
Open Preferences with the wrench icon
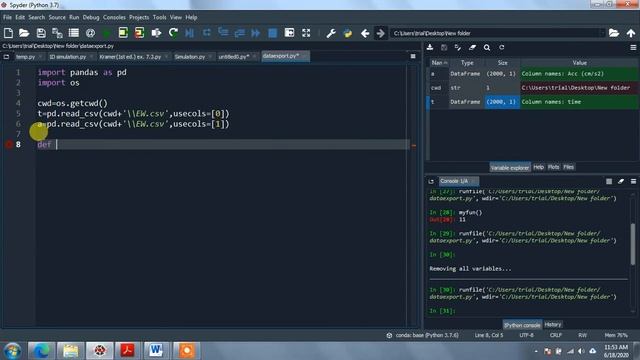click(x=331, y=33)
